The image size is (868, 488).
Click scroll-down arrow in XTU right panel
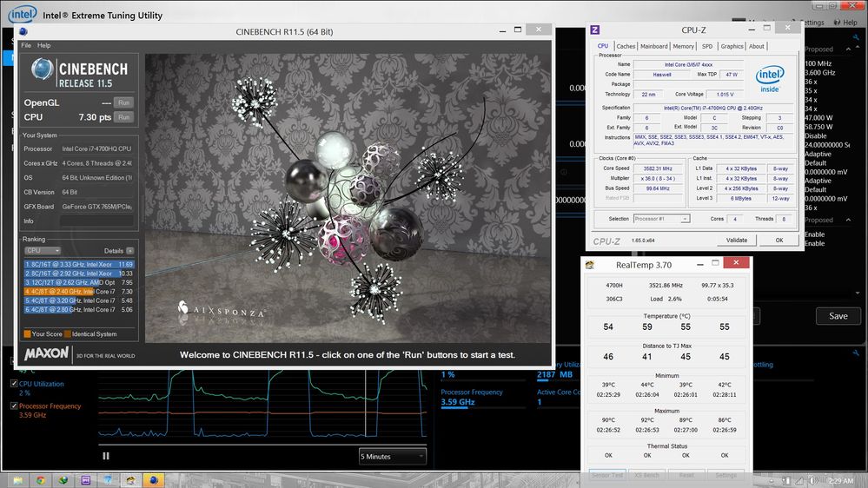tap(858, 293)
